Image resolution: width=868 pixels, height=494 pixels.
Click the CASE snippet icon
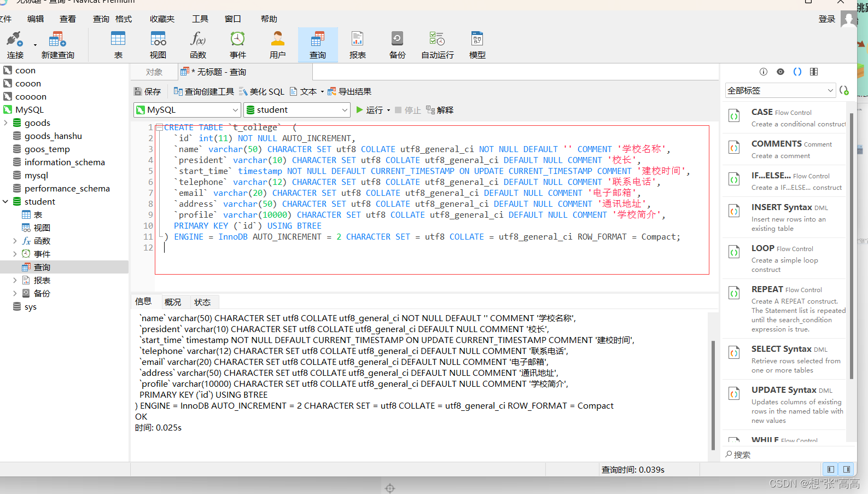coord(734,116)
